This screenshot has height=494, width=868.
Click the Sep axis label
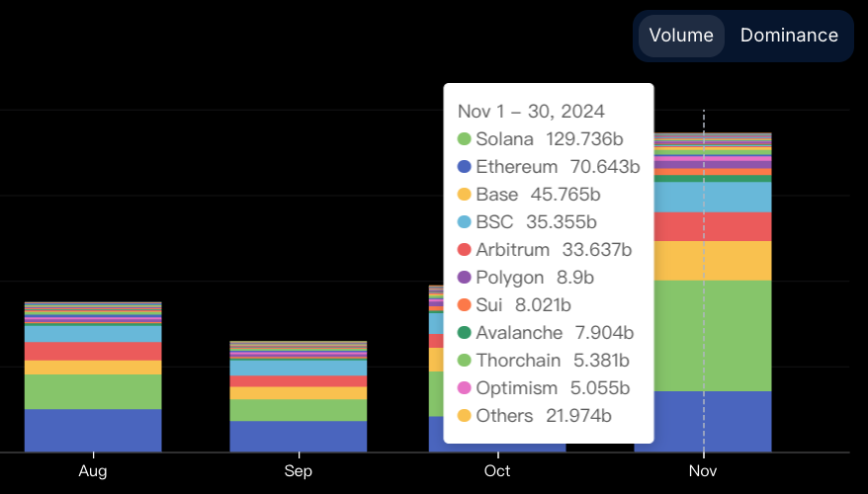tap(298, 471)
